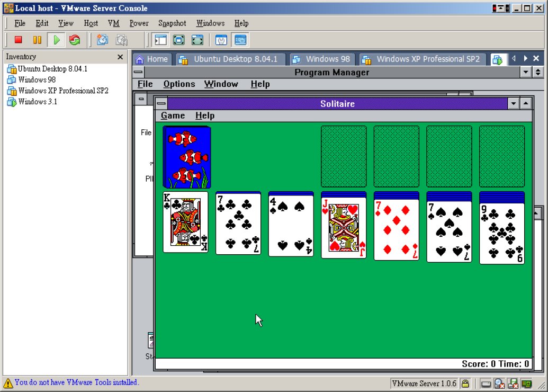Open the Snapshot menu

click(172, 23)
